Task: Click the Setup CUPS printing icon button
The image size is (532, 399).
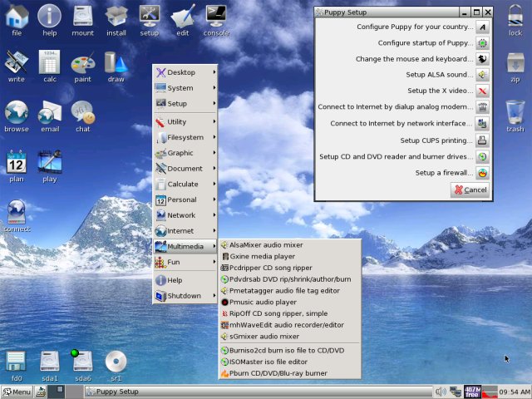Action: pos(482,140)
